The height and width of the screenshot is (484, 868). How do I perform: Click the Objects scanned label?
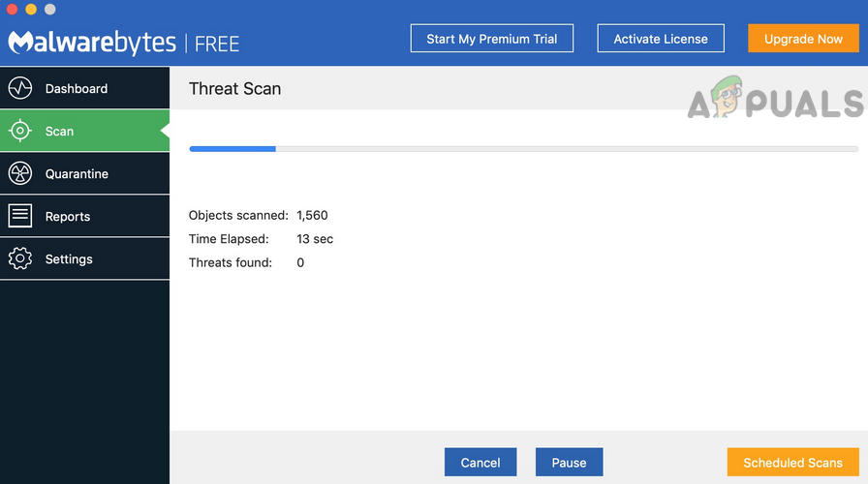(x=238, y=215)
